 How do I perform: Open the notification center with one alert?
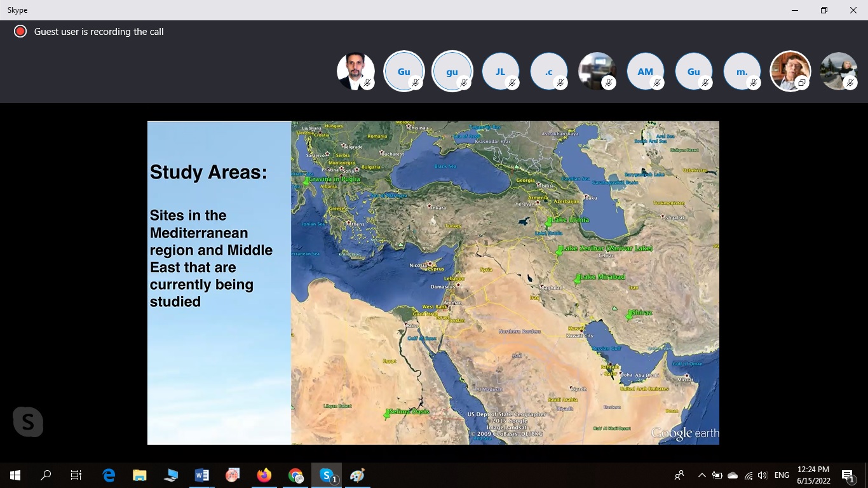point(848,475)
